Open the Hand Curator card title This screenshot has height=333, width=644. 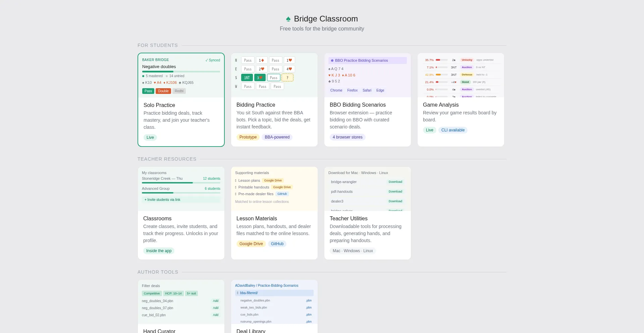click(159, 331)
